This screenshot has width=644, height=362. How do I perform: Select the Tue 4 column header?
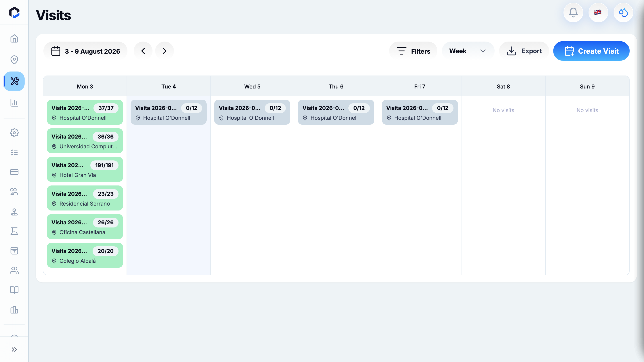click(169, 86)
